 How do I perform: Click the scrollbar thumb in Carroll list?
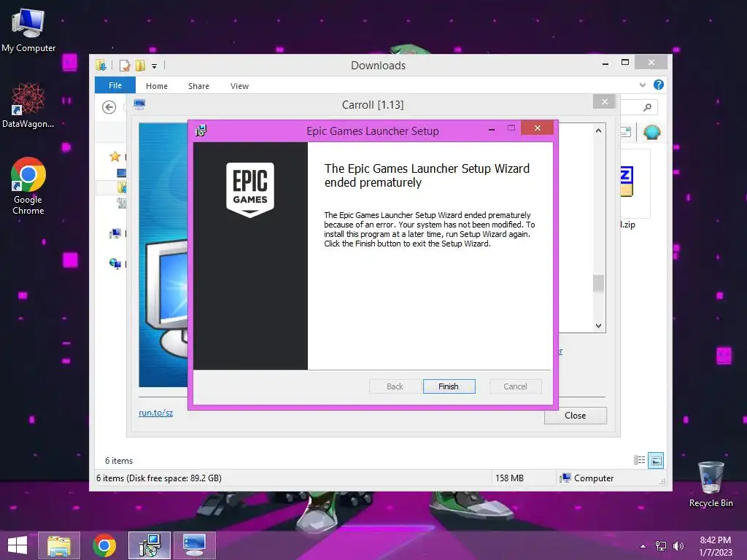598,284
